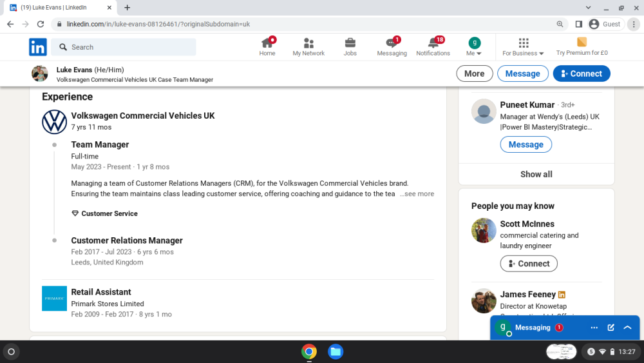Open ChromeOS launcher button
The height and width of the screenshot is (363, 644).
point(11,352)
